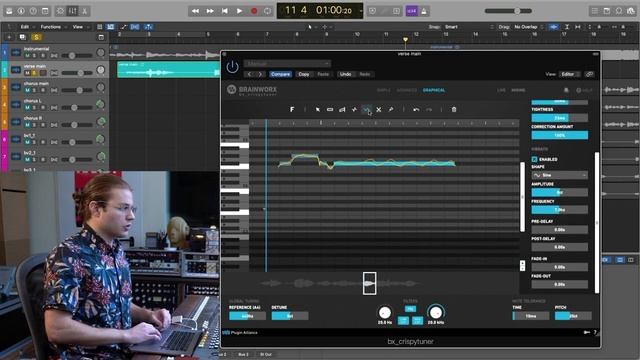Open the Note Pads button

(x=607, y=11)
